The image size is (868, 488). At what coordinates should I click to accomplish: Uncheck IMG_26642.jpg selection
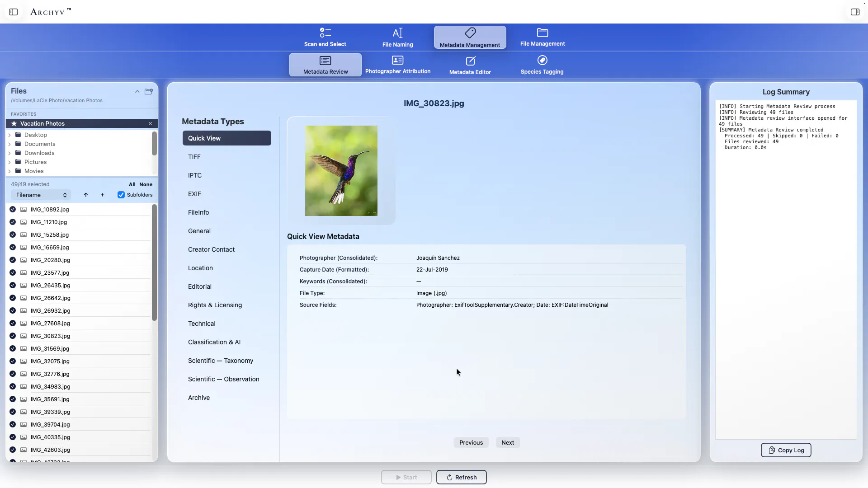tap(13, 298)
